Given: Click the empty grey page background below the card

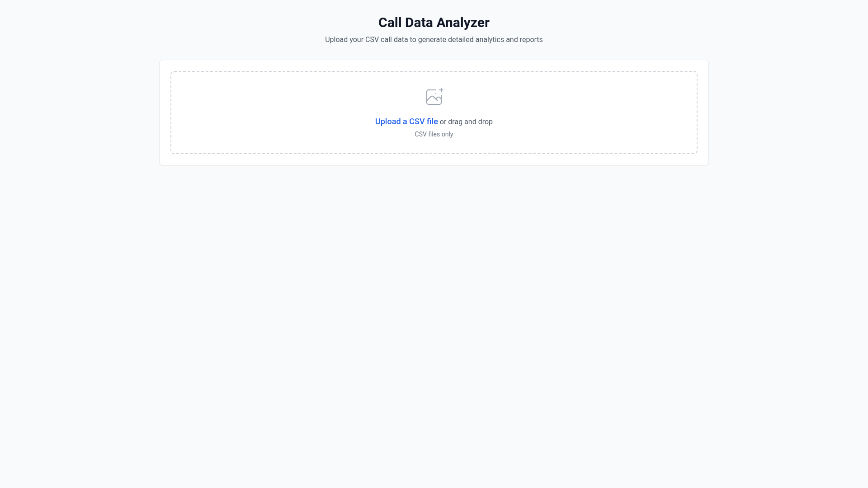Looking at the screenshot, I should point(434,316).
